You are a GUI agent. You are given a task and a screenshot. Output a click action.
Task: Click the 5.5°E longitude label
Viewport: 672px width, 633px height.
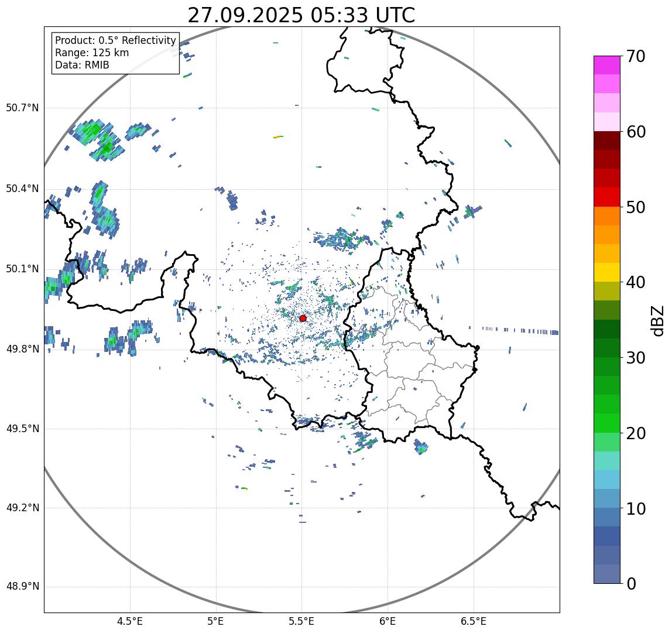click(301, 621)
